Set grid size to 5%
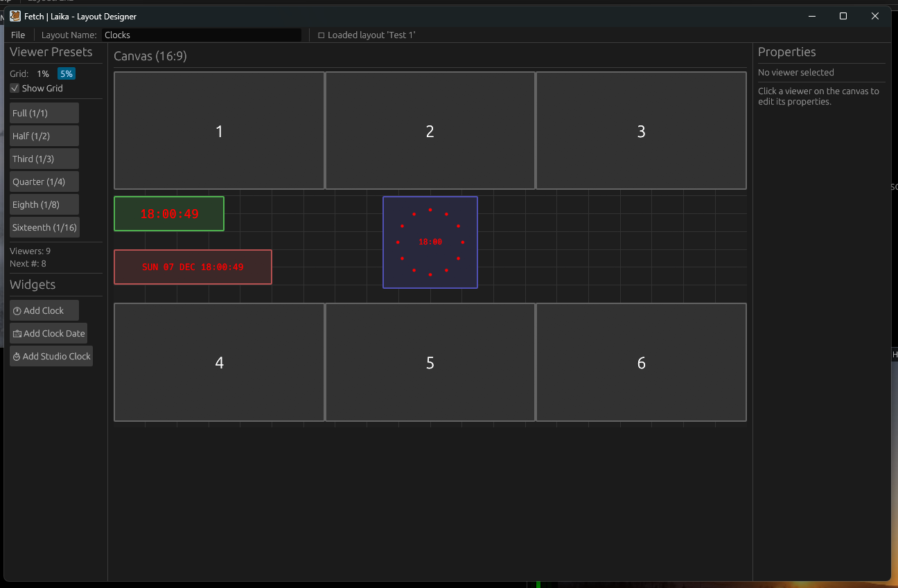The image size is (898, 588). tap(66, 73)
